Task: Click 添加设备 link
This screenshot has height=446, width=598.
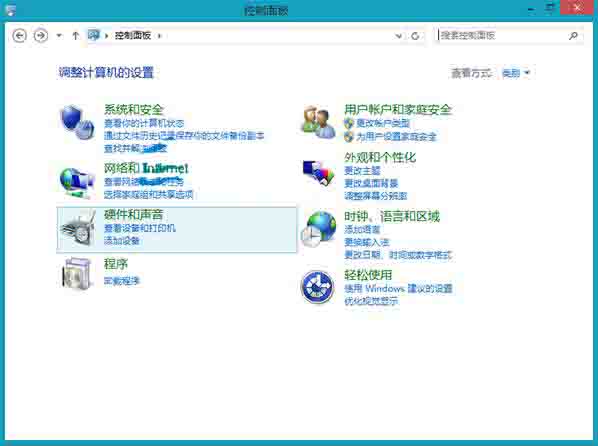Action: (122, 241)
